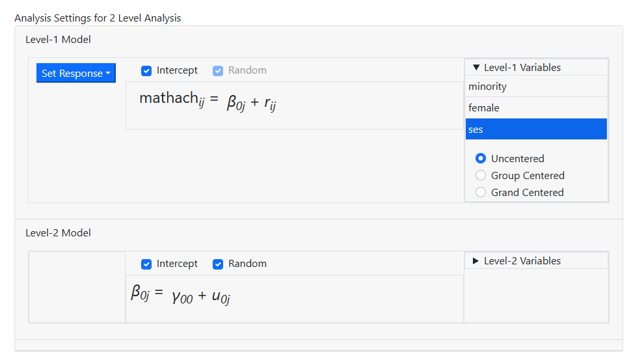Toggle the Level-1 Random checkbox
Image resolution: width=644 pixels, height=362 pixels.
coord(218,70)
